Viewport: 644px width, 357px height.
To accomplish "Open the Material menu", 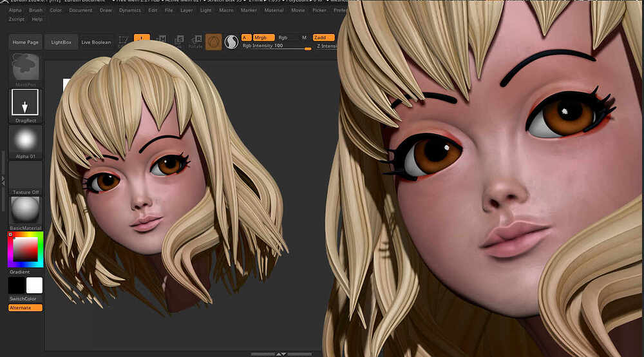I will click(274, 10).
